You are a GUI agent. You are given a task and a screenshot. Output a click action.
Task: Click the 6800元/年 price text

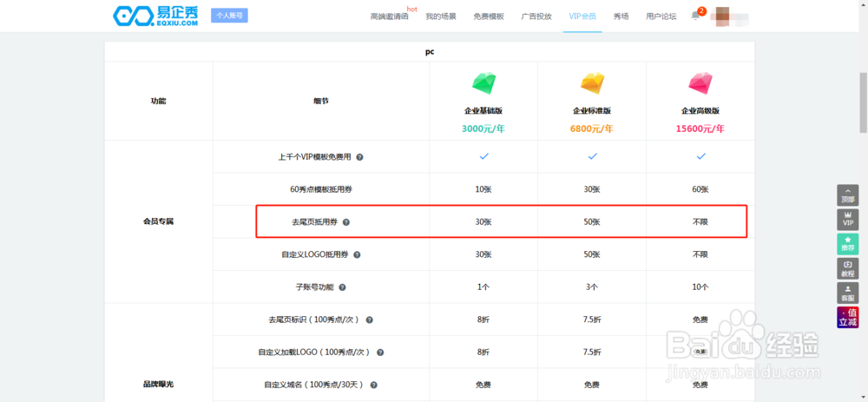pos(592,129)
